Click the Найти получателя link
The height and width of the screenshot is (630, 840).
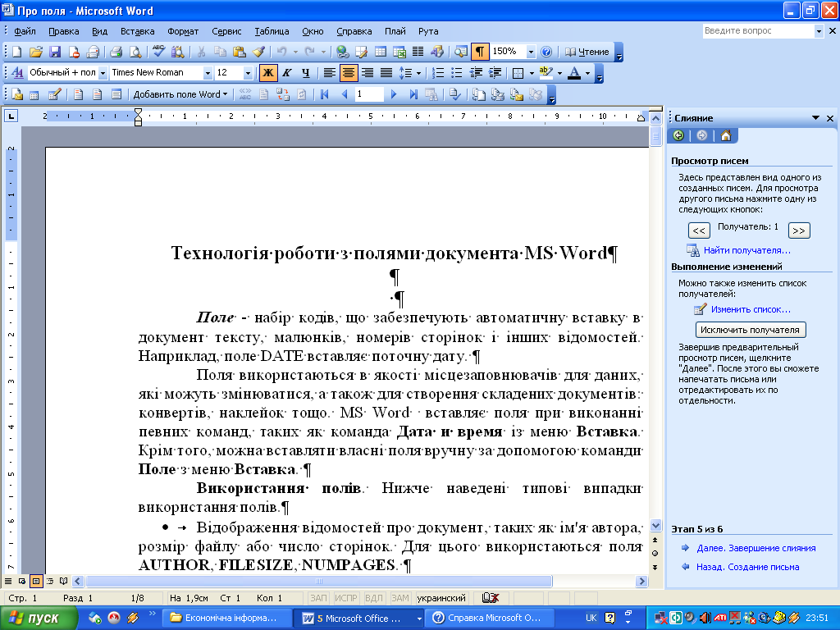click(x=746, y=250)
